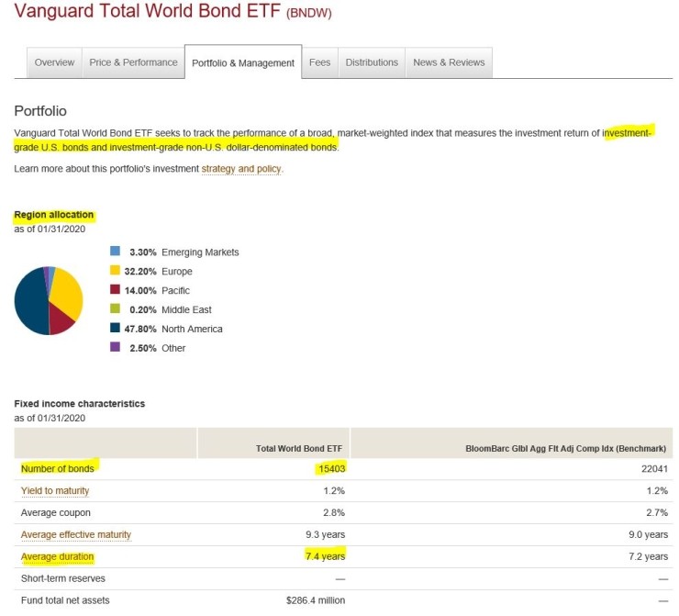Click the Fixed income characteristics heading
Viewport: 679px width, 616px height.
coord(80,404)
